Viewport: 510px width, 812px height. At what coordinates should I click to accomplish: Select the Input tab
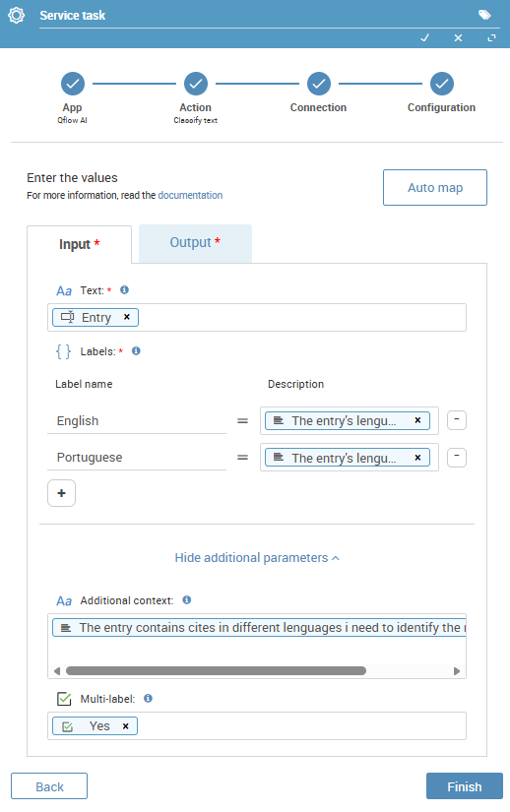click(x=79, y=244)
